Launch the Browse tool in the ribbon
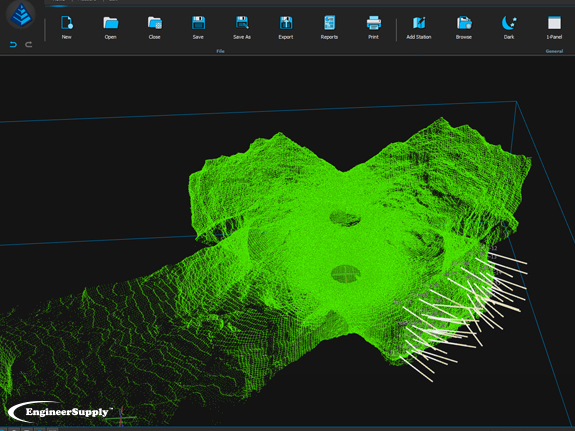This screenshot has width=575, height=431. click(x=464, y=27)
